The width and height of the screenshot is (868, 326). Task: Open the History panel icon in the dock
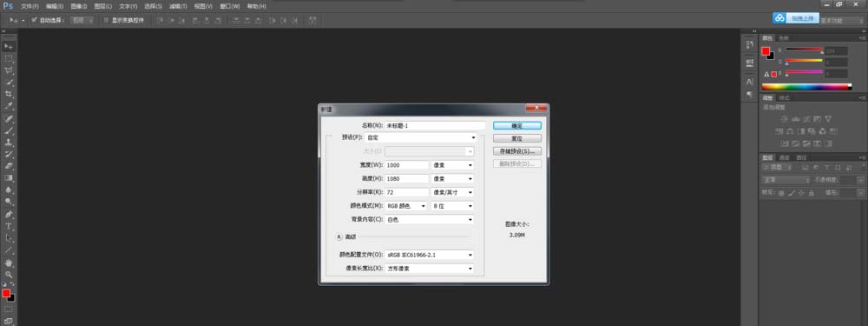[x=750, y=45]
